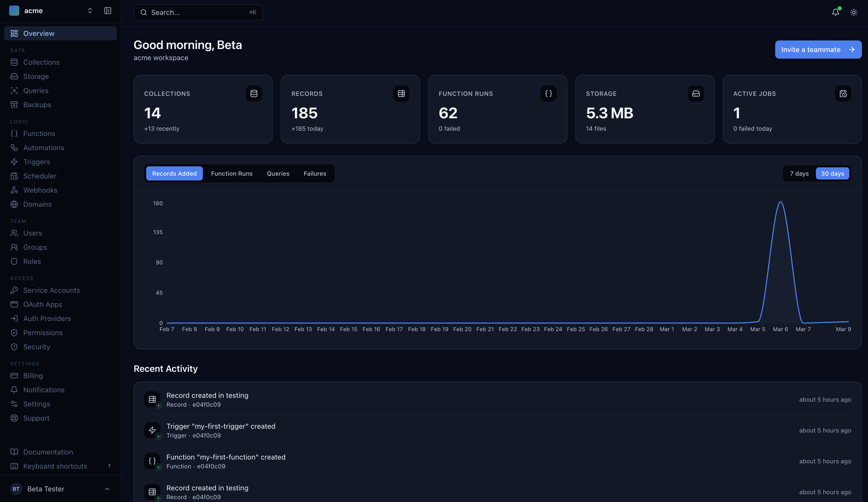Open the Documentation link
868x502 pixels.
(x=48, y=452)
